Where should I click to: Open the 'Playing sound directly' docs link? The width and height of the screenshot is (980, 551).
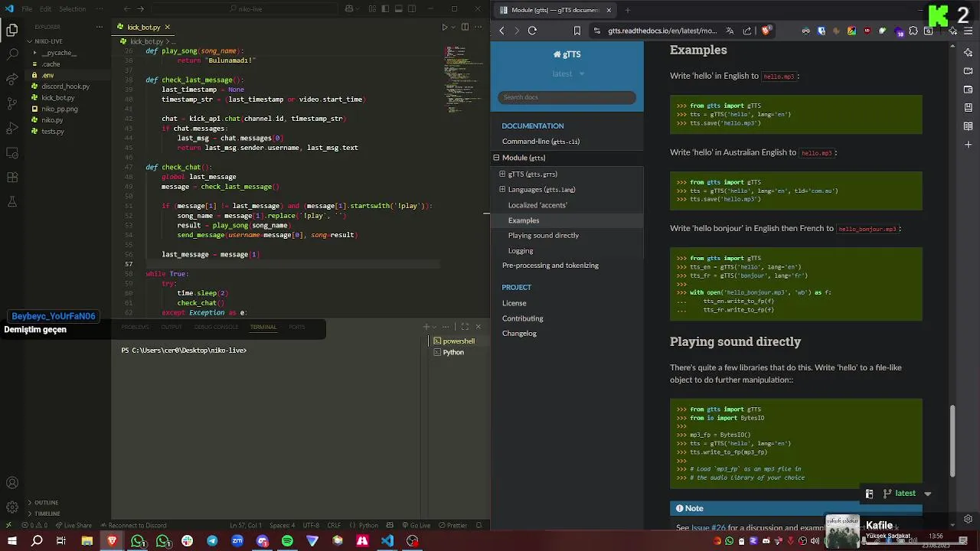544,235
